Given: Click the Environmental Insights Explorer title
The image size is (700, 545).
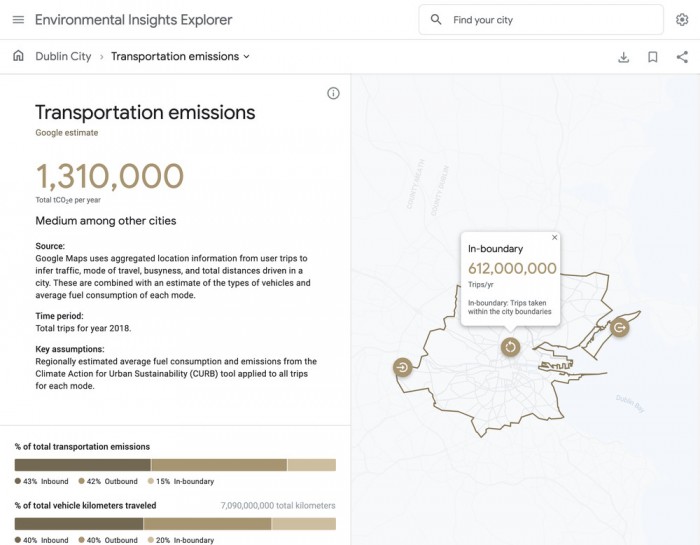Looking at the screenshot, I should coord(133,20).
